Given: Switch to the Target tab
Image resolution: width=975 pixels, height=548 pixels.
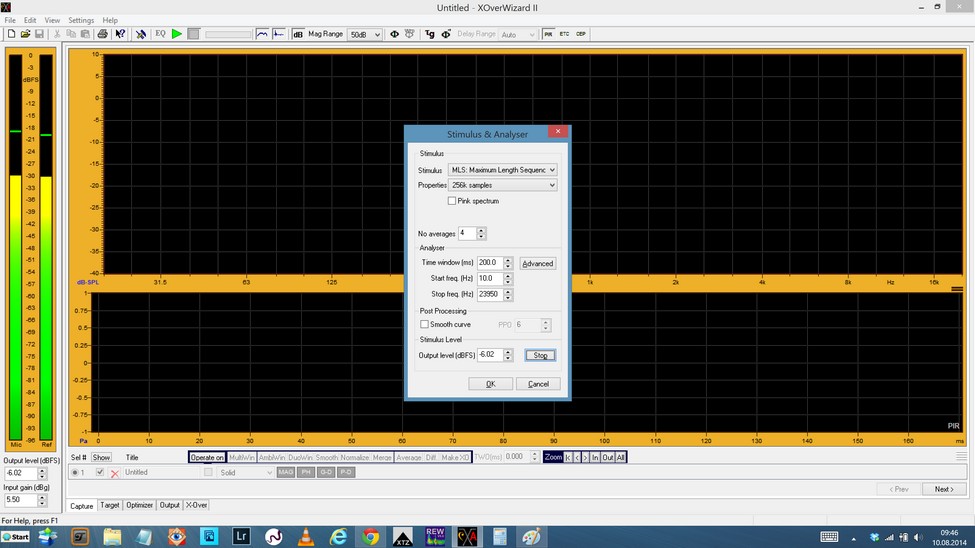Looking at the screenshot, I should tap(109, 505).
